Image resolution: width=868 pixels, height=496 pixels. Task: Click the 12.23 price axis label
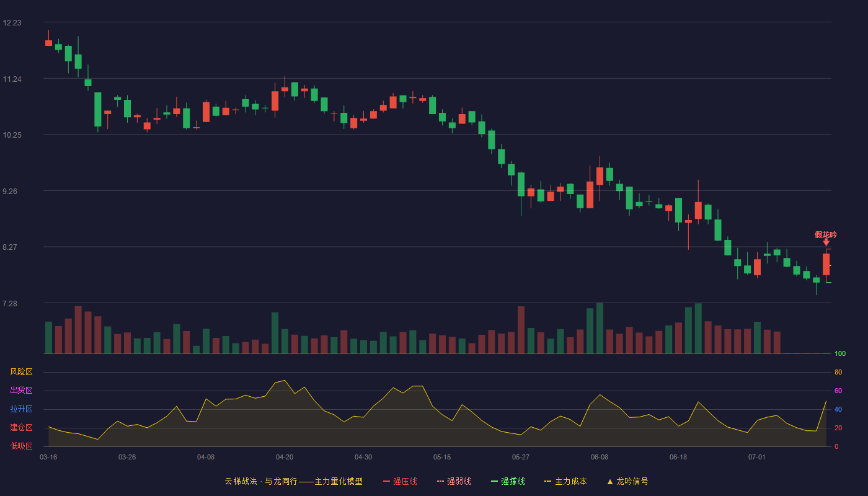pos(12,23)
